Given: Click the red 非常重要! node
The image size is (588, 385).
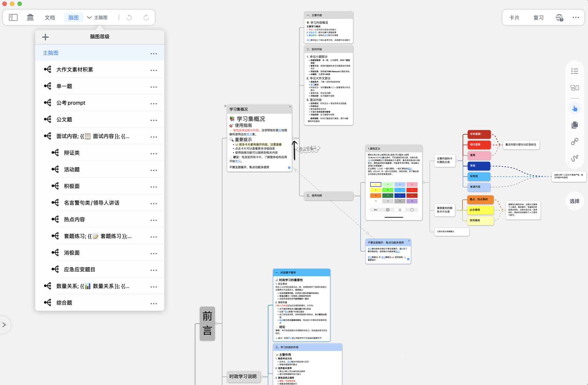Looking at the screenshot, I should pyautogui.click(x=479, y=134).
